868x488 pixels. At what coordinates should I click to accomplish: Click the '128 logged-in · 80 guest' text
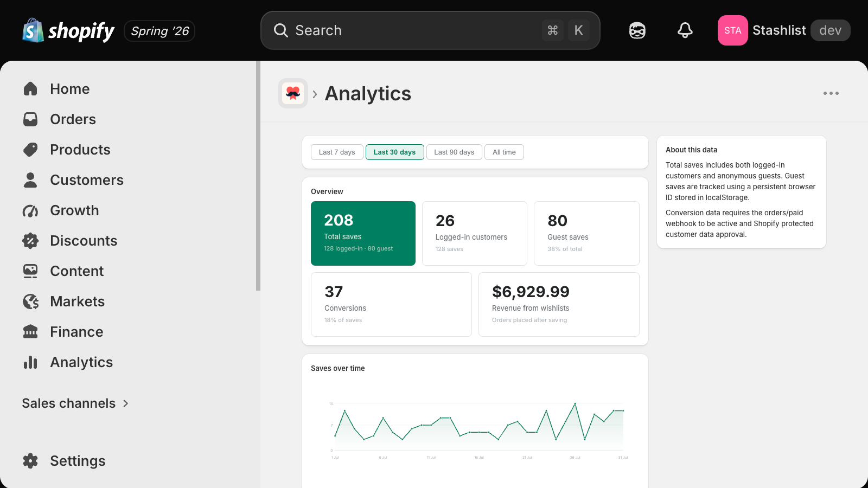359,248
